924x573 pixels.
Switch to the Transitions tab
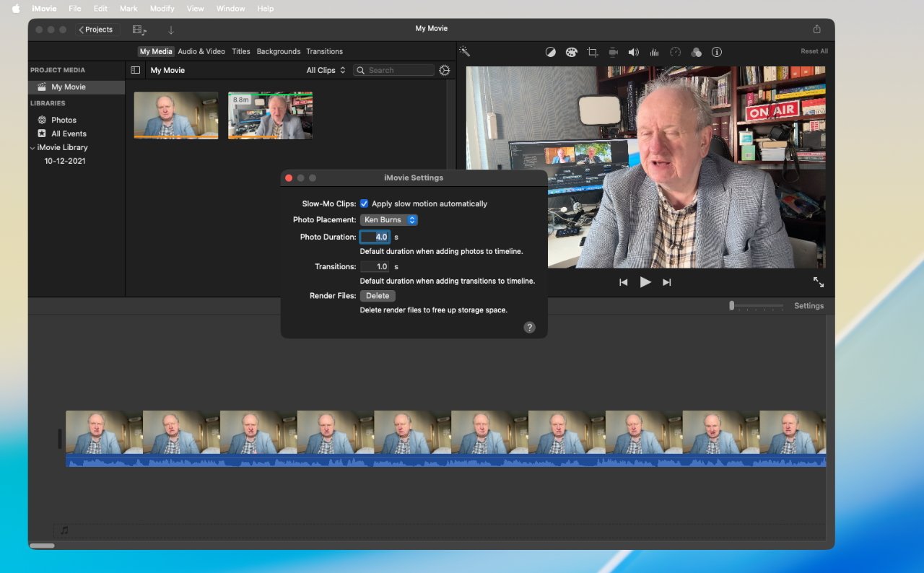click(324, 51)
